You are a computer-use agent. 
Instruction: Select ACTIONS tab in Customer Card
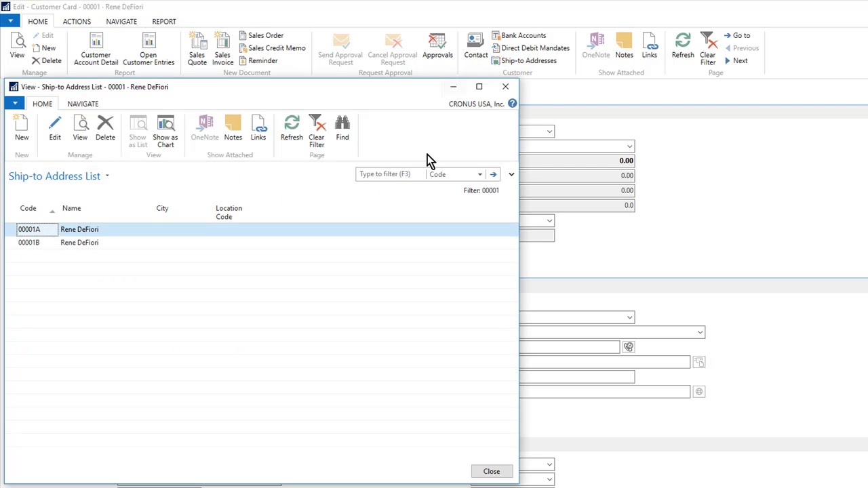tap(77, 21)
